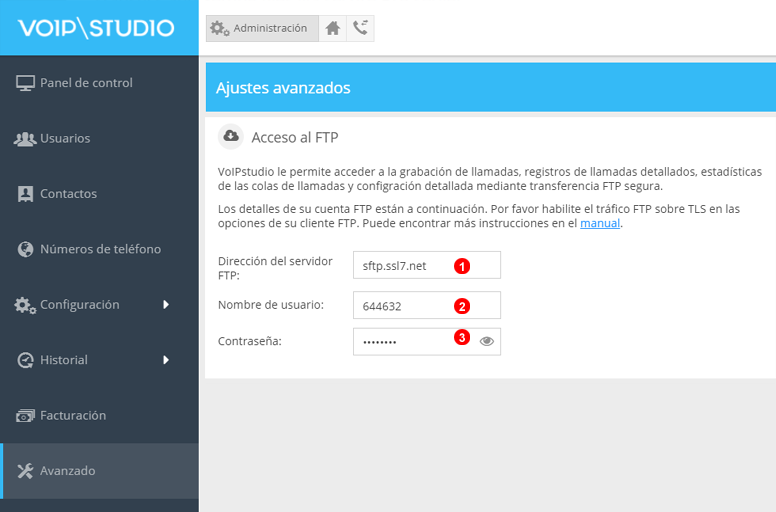The width and height of the screenshot is (776, 512).
Task: Click the FTP cloud download icon
Action: 231,136
